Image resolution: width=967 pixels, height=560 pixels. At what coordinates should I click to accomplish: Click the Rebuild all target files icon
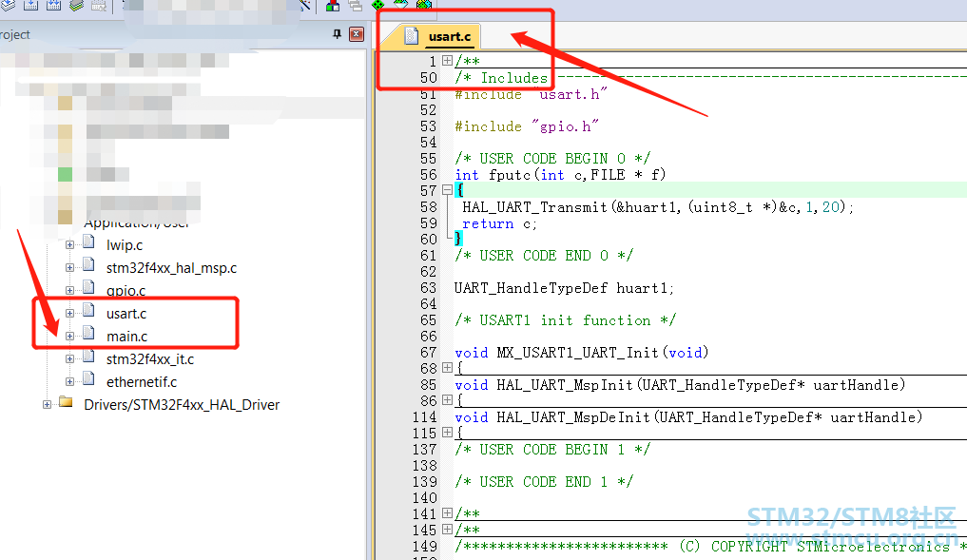pyautogui.click(x=53, y=6)
